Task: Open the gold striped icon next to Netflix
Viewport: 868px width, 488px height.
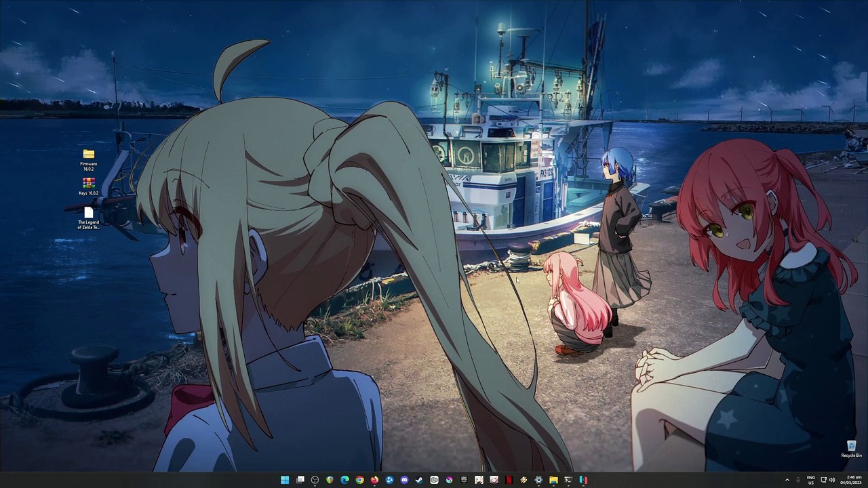Action: coord(524,480)
